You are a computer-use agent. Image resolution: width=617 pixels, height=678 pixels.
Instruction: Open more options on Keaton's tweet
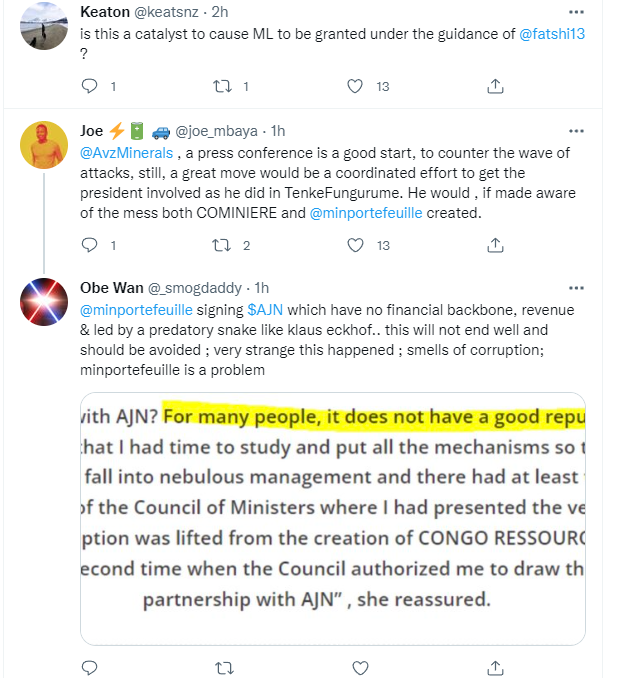tap(576, 13)
